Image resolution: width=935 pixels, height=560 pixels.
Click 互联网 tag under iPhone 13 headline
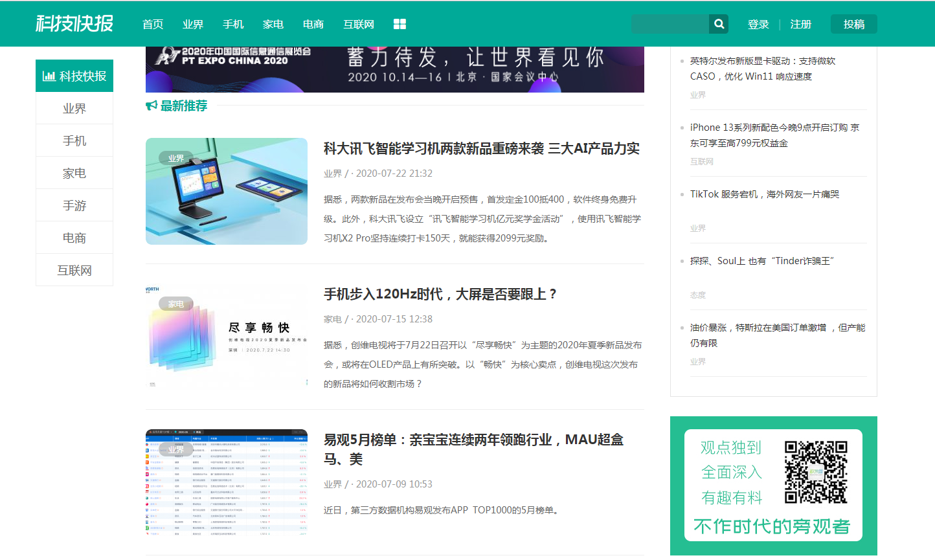[702, 162]
